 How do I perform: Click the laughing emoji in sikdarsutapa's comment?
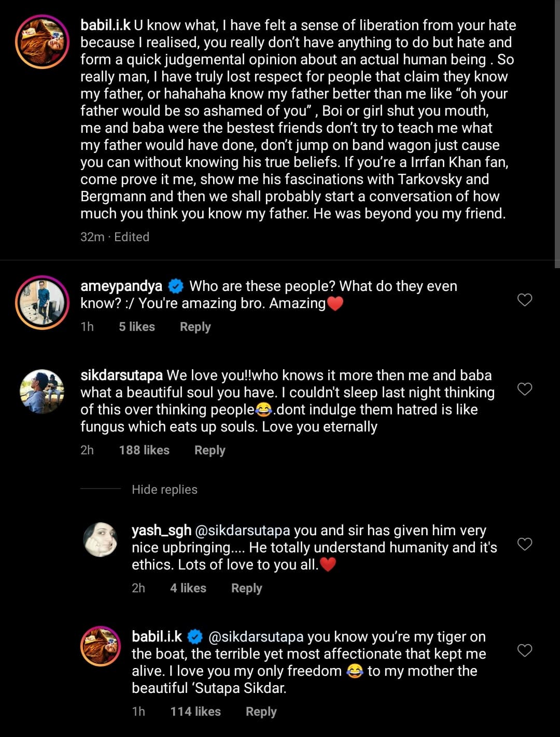pyautogui.click(x=263, y=409)
